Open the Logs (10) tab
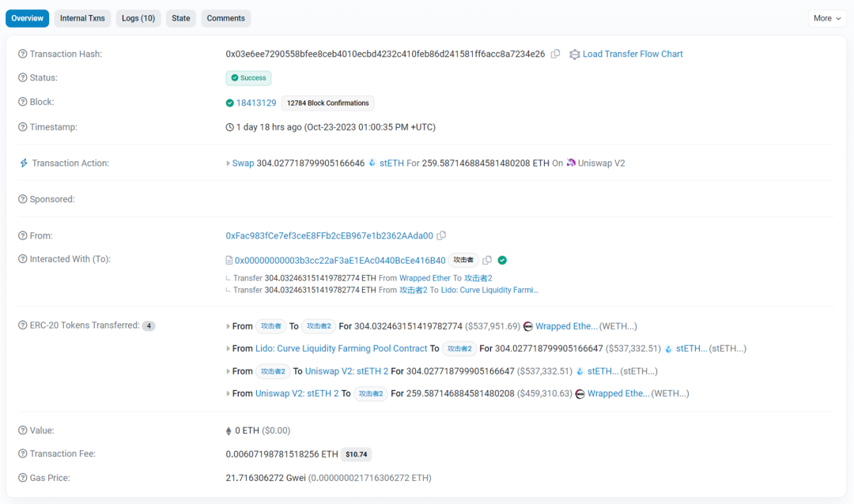854x504 pixels. (138, 18)
